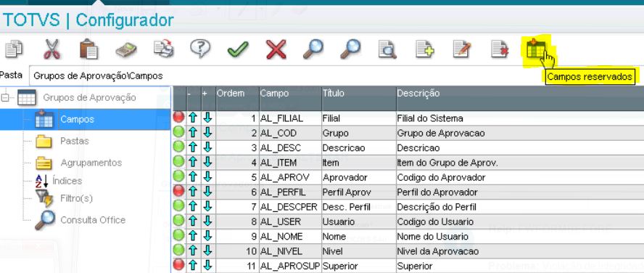
Task: Click the delete field page icon
Action: click(500, 49)
